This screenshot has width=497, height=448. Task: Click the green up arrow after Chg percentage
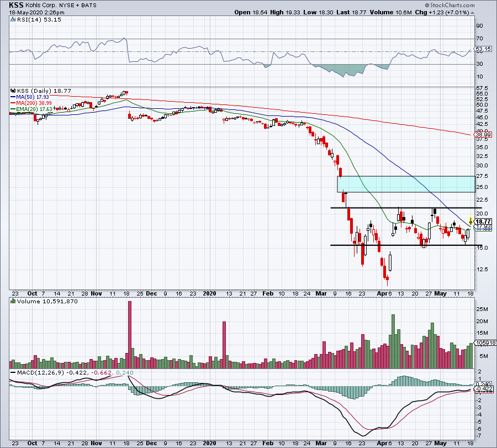(472, 13)
